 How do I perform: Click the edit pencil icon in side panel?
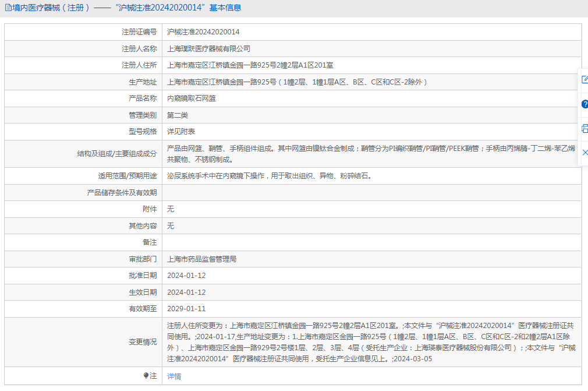(585, 80)
